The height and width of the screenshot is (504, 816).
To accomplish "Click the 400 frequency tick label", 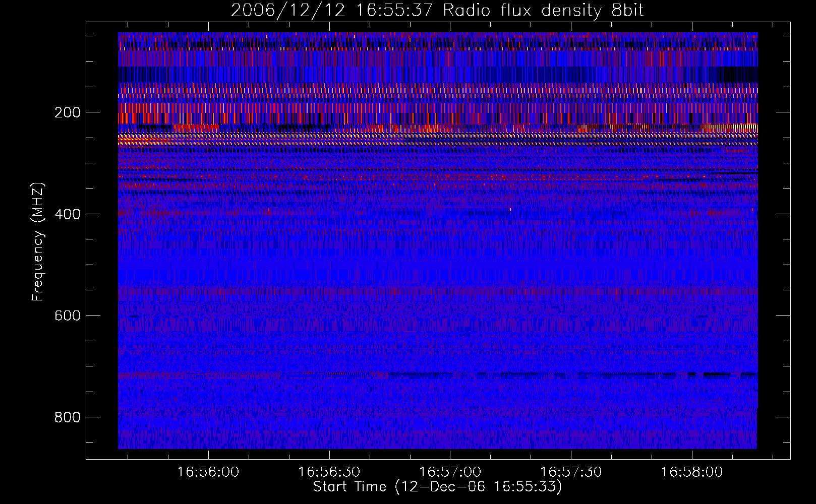I will (x=68, y=214).
